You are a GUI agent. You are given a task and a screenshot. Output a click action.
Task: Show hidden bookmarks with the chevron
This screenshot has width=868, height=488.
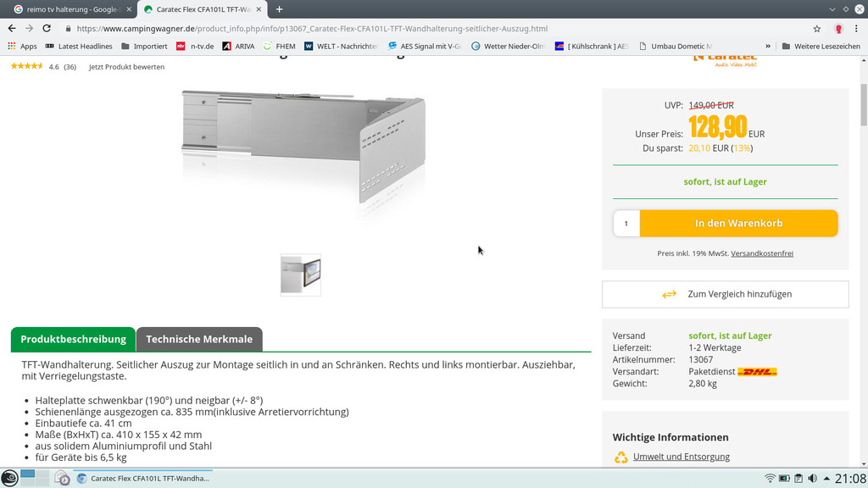point(768,46)
